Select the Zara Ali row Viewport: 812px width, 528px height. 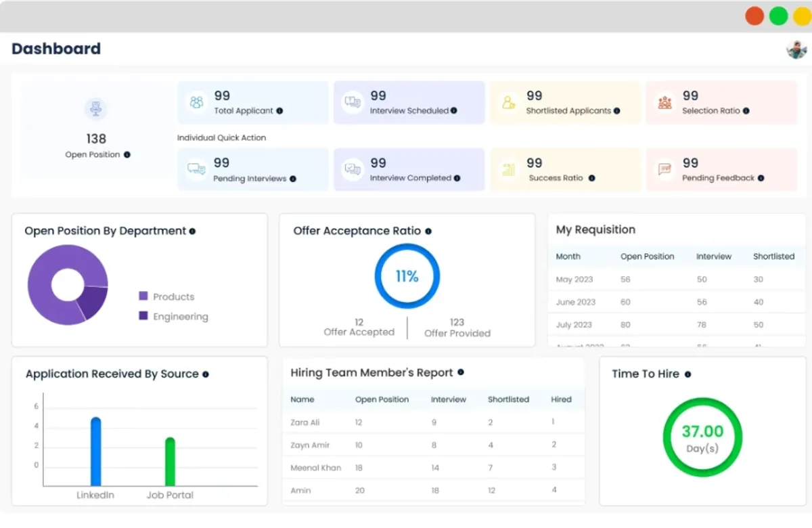(433, 422)
